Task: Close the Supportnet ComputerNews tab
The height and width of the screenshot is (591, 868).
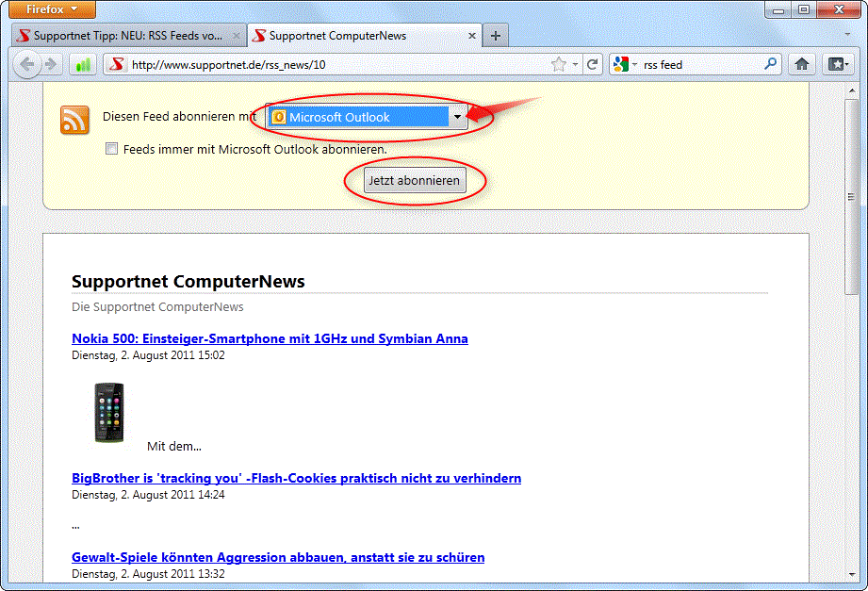Action: pyautogui.click(x=471, y=36)
